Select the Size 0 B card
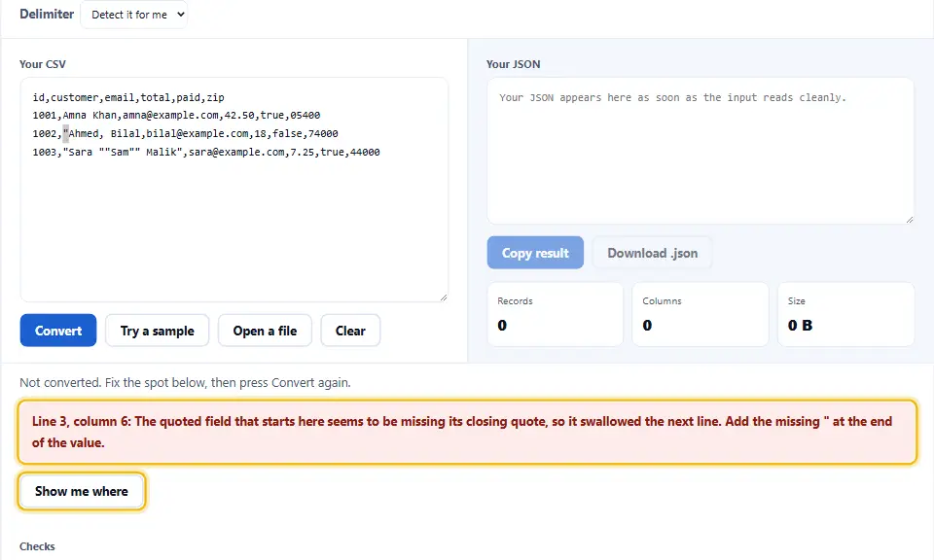This screenshot has height=560, width=934. pyautogui.click(x=845, y=314)
